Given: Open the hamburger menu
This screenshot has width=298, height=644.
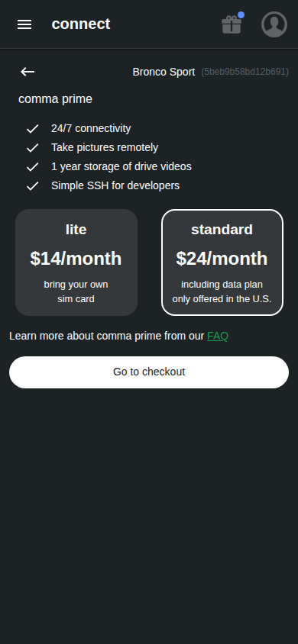Looking at the screenshot, I should click(24, 24).
